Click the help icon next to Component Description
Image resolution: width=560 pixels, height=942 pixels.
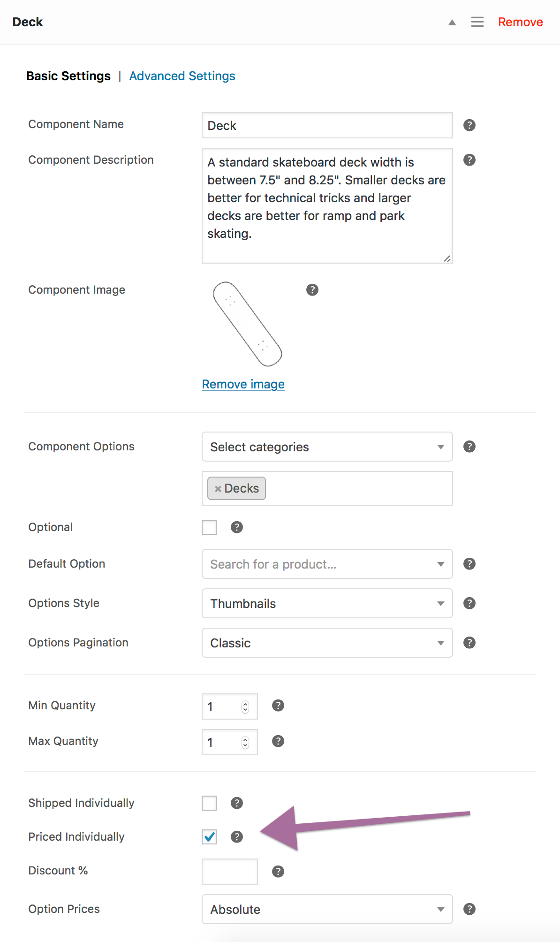click(469, 160)
